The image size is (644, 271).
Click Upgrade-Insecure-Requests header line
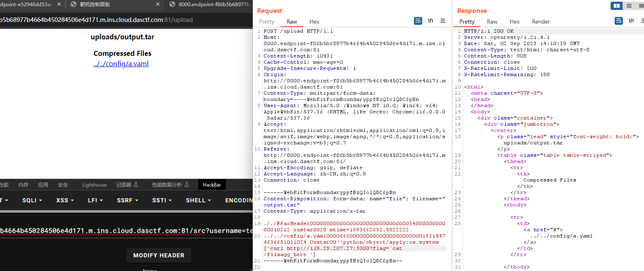coord(310,68)
